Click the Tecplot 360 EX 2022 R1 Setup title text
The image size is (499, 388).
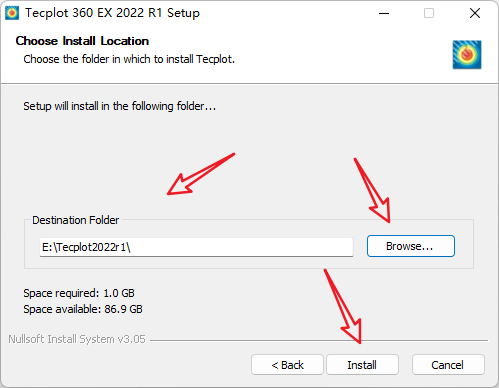coord(112,13)
